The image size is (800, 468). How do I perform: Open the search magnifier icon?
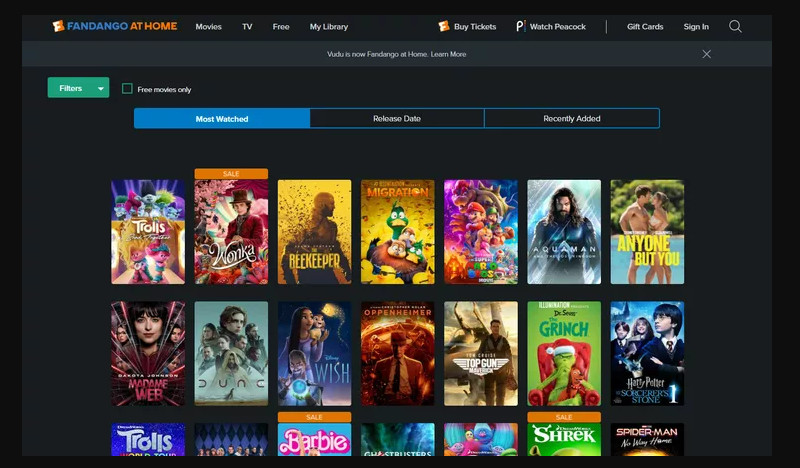735,26
